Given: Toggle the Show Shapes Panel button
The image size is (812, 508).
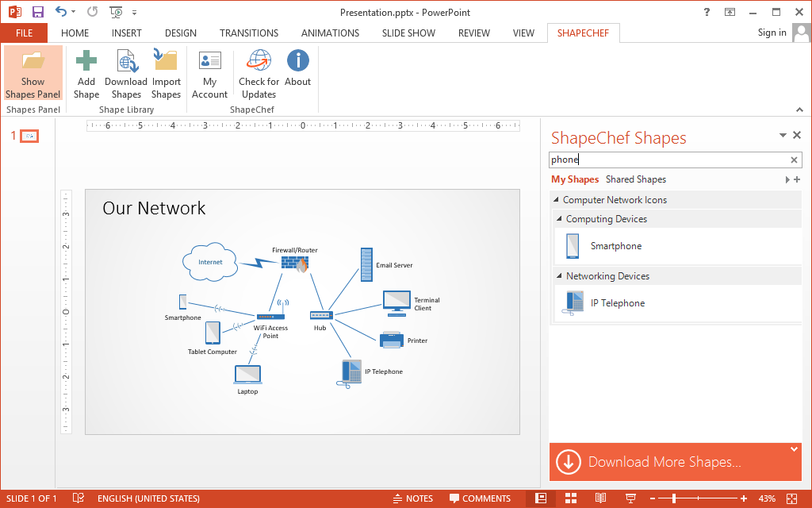Looking at the screenshot, I should 33,72.
